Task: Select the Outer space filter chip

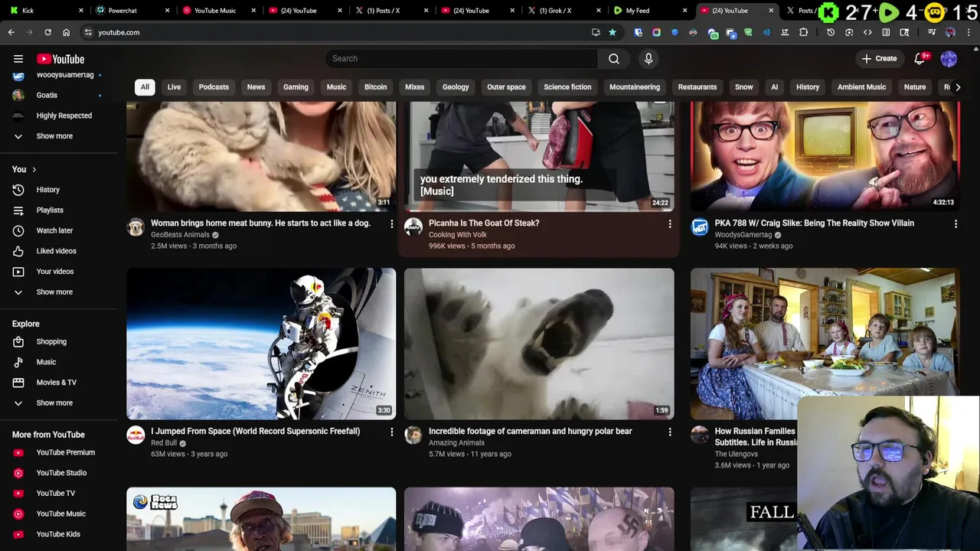Action: click(x=506, y=87)
